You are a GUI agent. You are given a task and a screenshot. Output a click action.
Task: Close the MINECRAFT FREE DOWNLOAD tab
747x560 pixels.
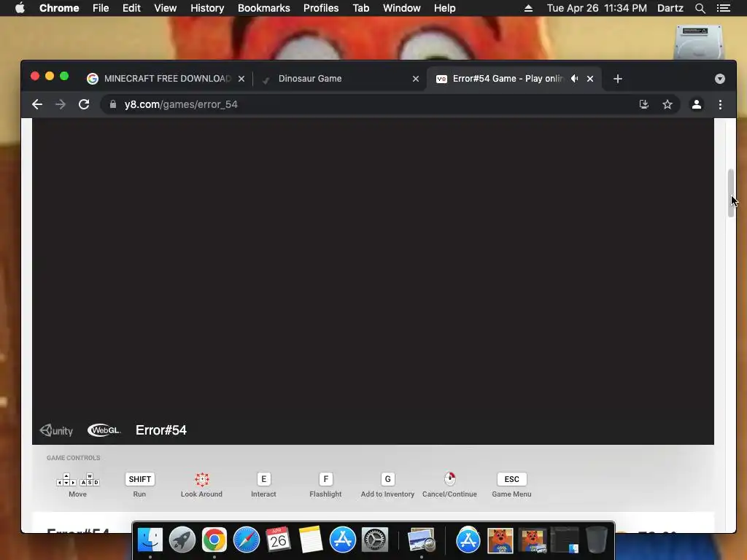241,79
